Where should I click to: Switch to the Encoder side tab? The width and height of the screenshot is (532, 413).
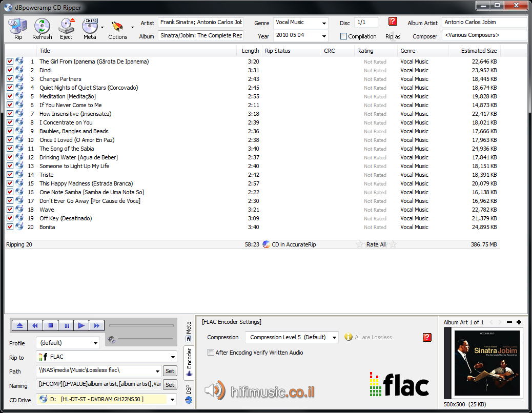(189, 362)
